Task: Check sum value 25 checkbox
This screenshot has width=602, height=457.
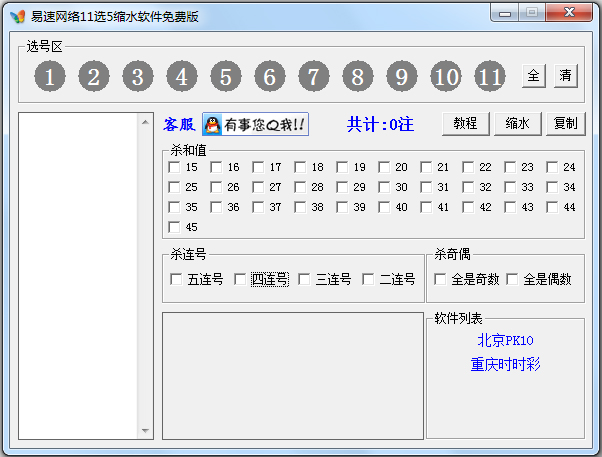Action: (x=174, y=187)
